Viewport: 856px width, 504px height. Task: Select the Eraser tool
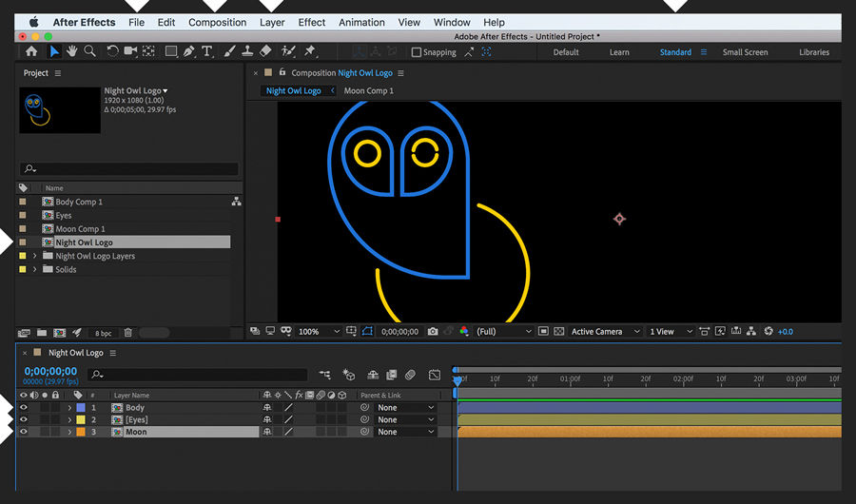click(x=265, y=51)
